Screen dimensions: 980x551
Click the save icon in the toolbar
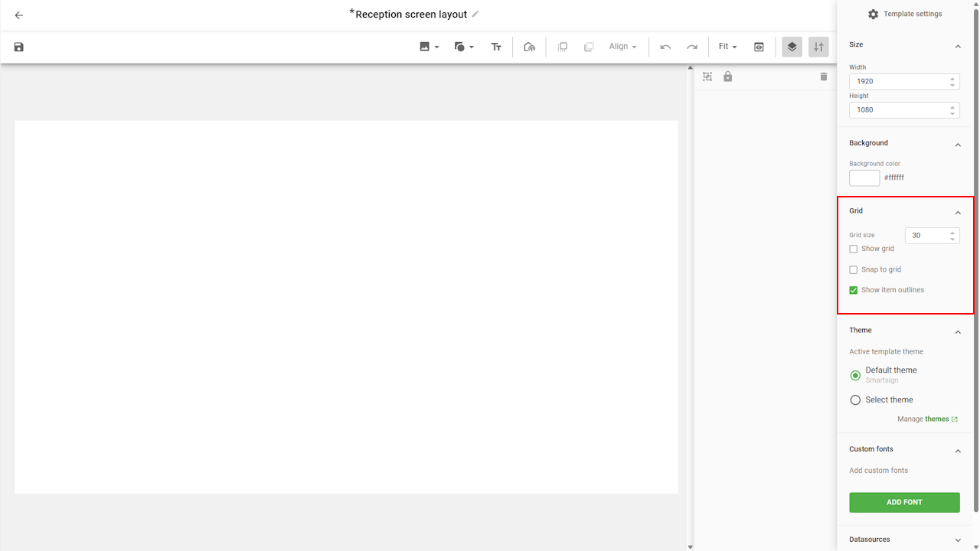click(x=19, y=47)
